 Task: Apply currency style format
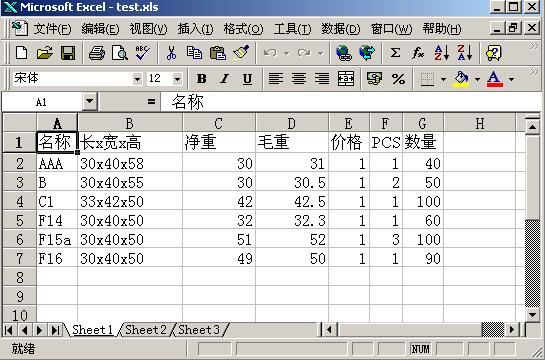pyautogui.click(x=374, y=79)
